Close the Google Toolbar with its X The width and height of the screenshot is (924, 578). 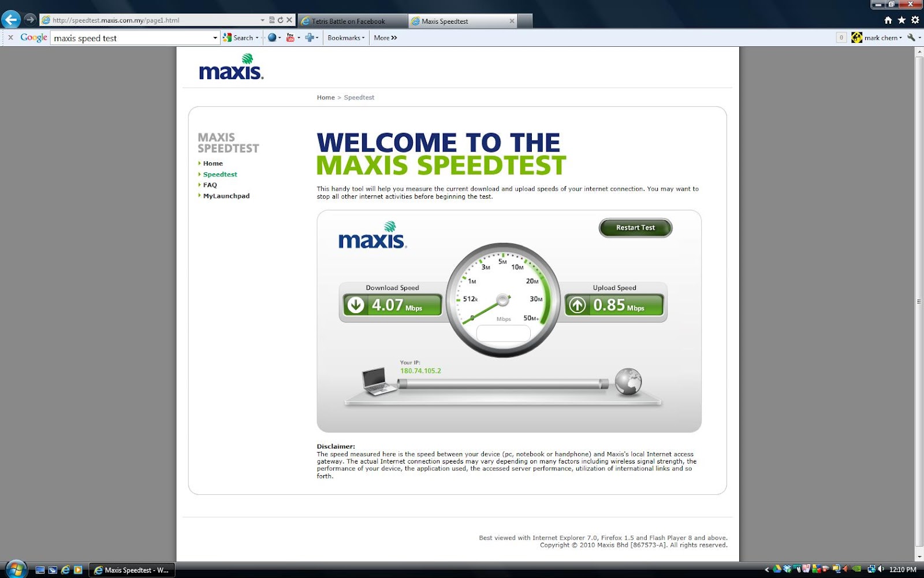(x=10, y=38)
